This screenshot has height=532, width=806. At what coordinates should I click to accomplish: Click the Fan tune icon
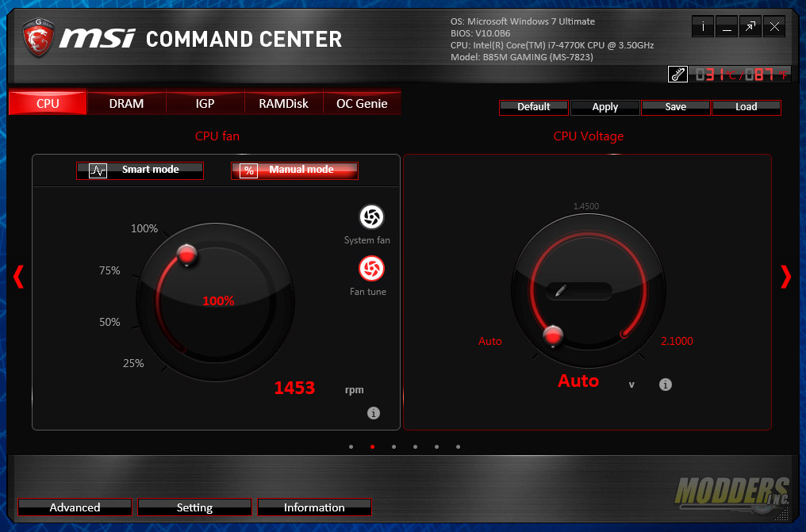[371, 269]
